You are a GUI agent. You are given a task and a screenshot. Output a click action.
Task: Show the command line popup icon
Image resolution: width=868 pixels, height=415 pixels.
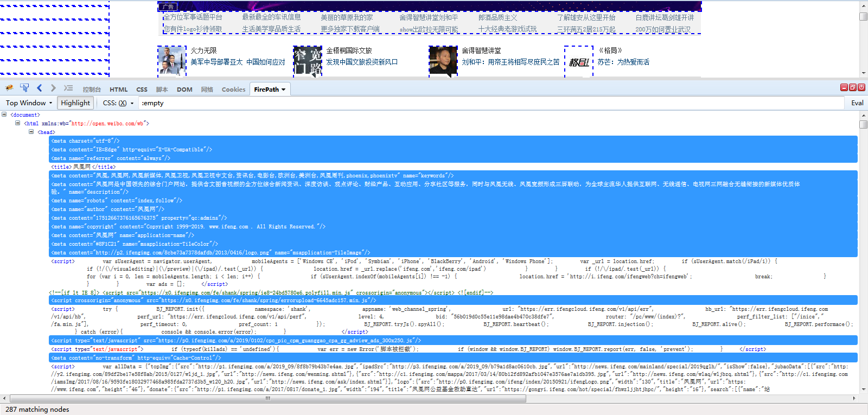(x=68, y=88)
